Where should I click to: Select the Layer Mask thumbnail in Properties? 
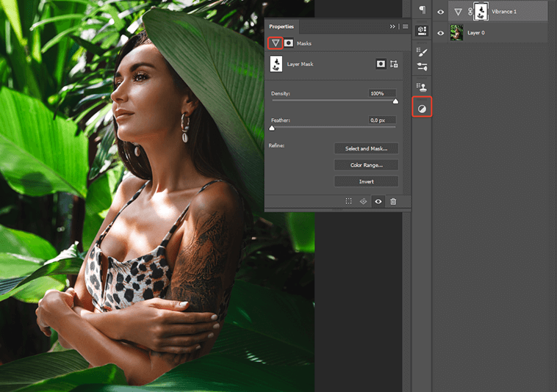pos(276,64)
